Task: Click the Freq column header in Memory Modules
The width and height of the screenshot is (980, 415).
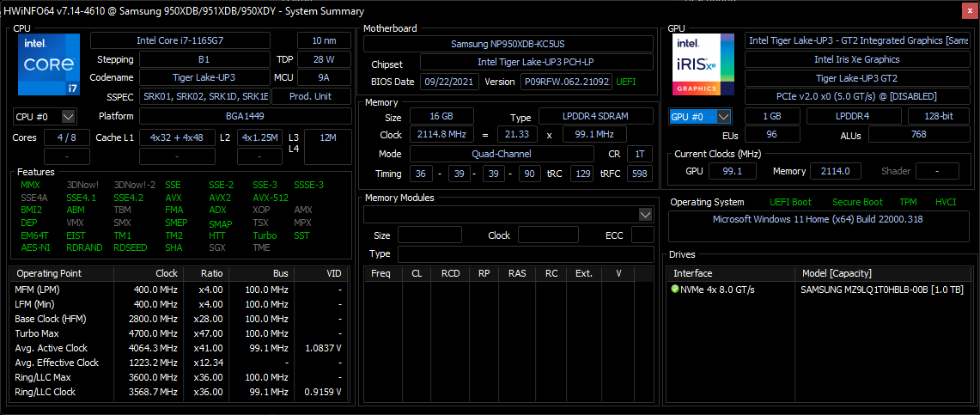Action: [x=380, y=273]
